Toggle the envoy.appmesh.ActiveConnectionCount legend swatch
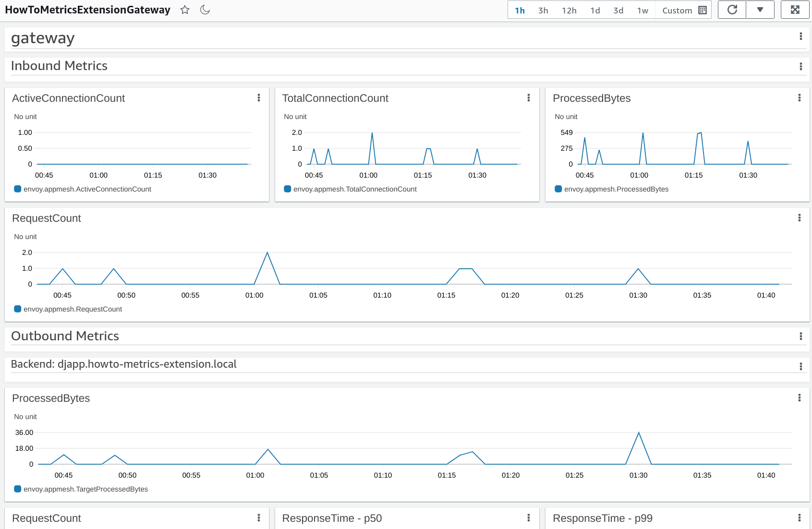The image size is (812, 529). (18, 189)
